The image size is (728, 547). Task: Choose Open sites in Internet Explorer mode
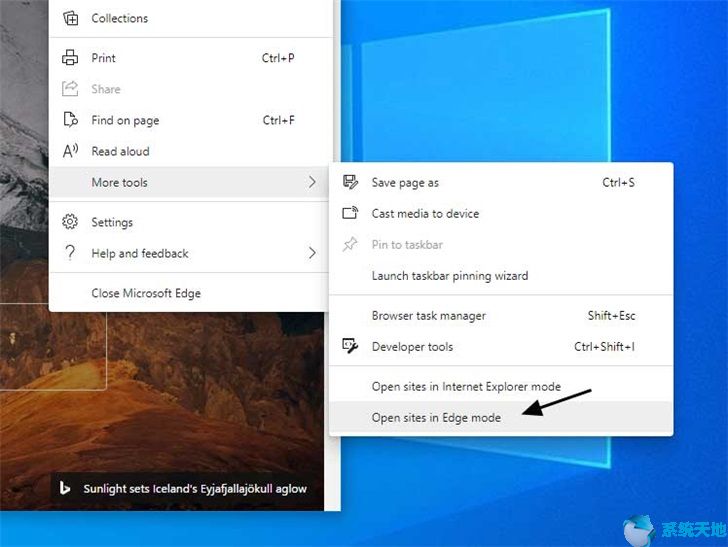click(501, 386)
